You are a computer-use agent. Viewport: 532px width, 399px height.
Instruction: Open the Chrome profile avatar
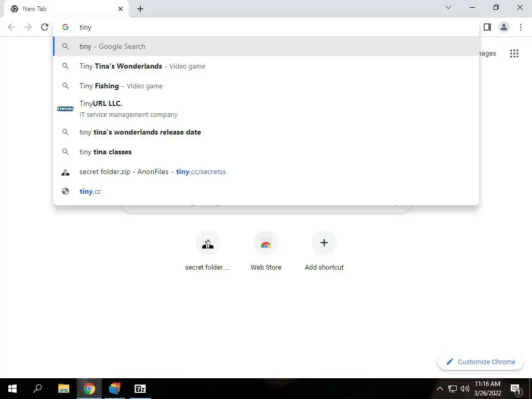coord(504,27)
